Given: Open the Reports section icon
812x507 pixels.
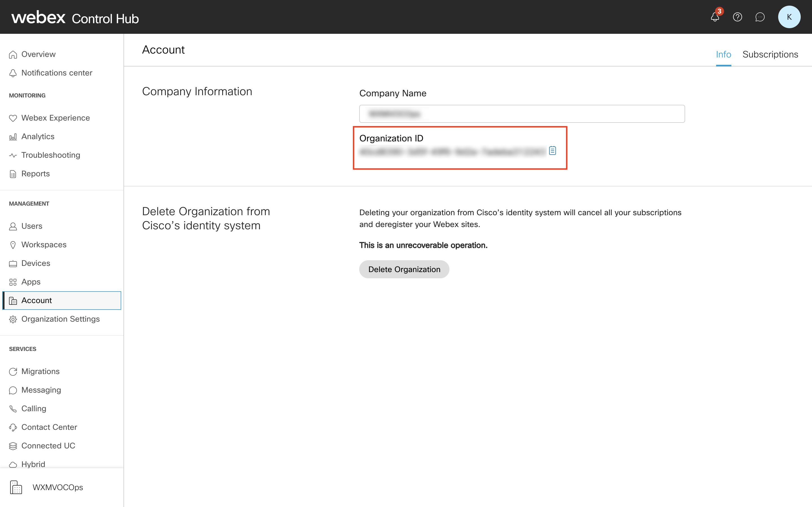Looking at the screenshot, I should coord(13,174).
